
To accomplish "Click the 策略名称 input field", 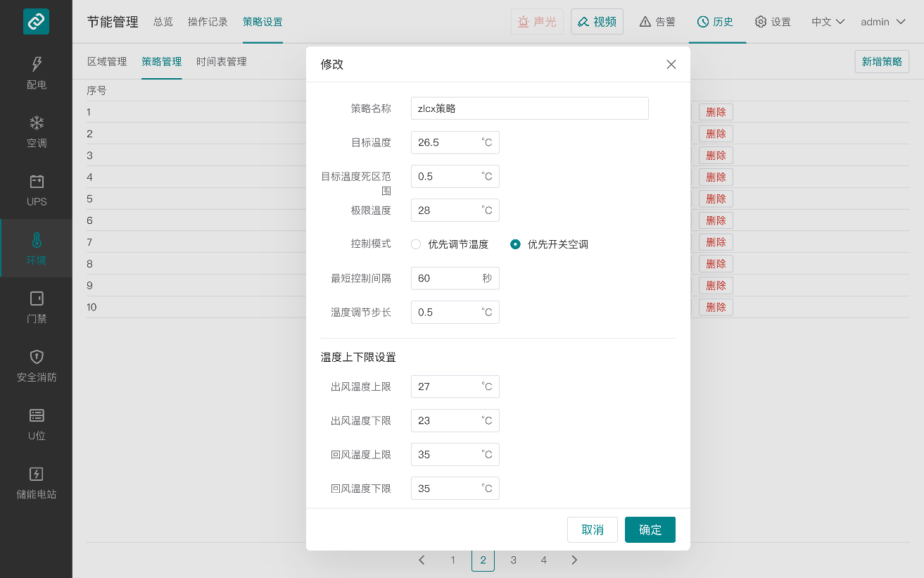I will (529, 108).
